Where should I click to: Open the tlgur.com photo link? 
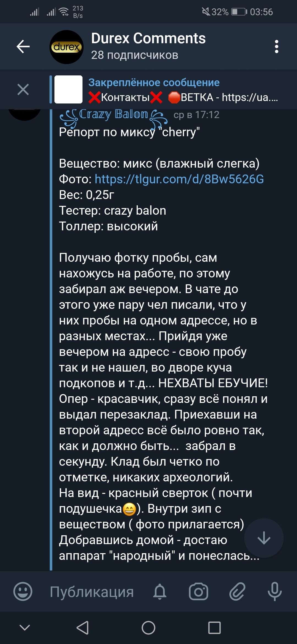pos(179,179)
